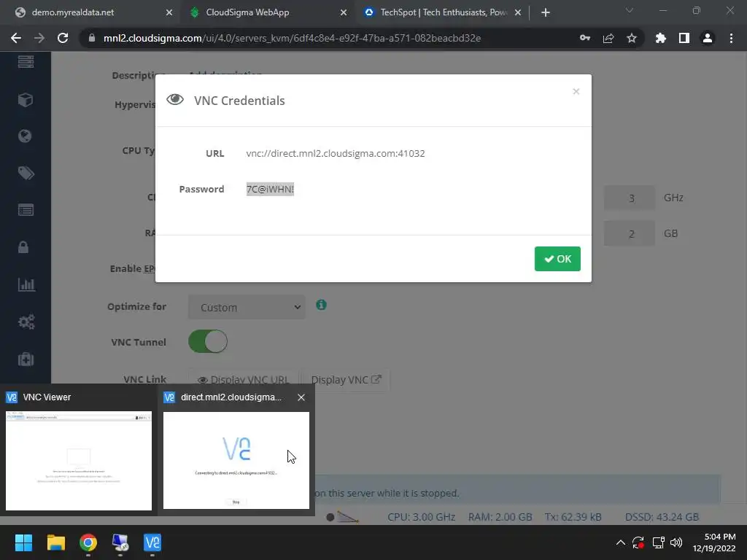Click the share page icon in address bar
The height and width of the screenshot is (560, 747).
pos(608,38)
